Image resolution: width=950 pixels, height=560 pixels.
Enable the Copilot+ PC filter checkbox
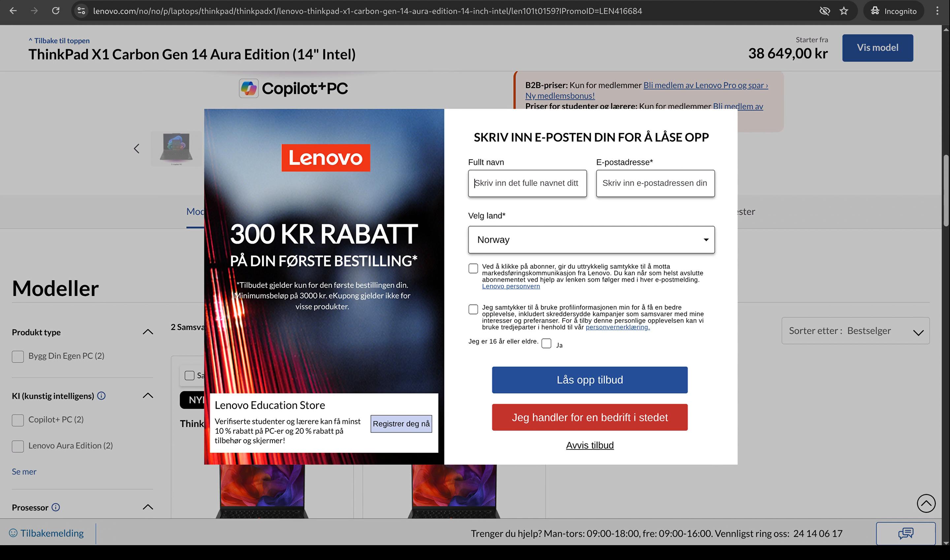[18, 420]
